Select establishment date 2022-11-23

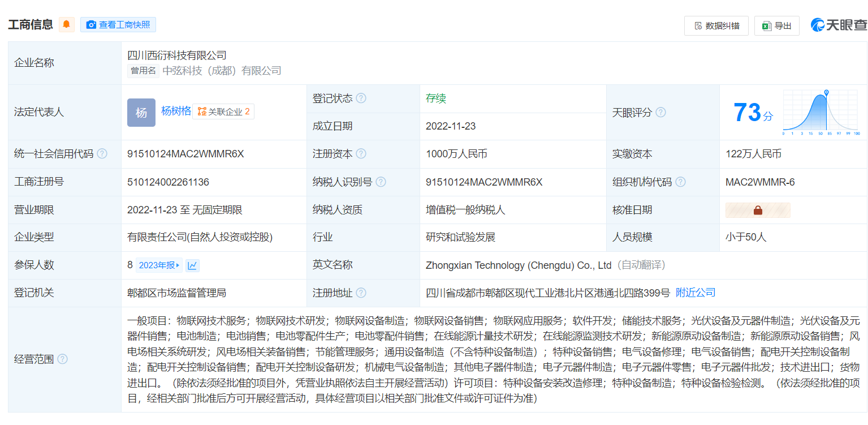(x=451, y=126)
